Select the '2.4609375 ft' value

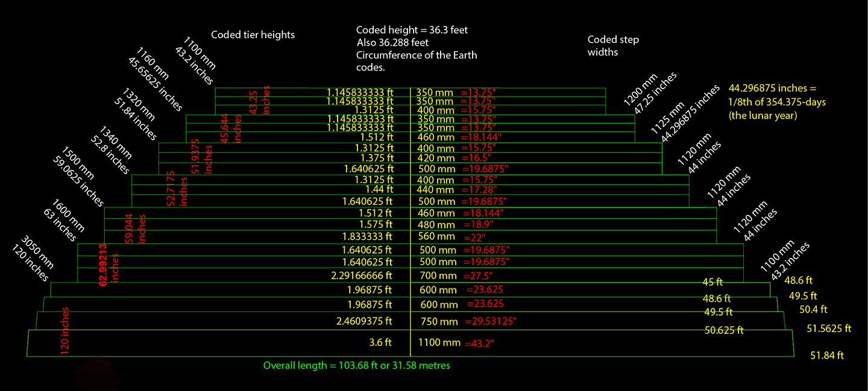click(x=364, y=321)
